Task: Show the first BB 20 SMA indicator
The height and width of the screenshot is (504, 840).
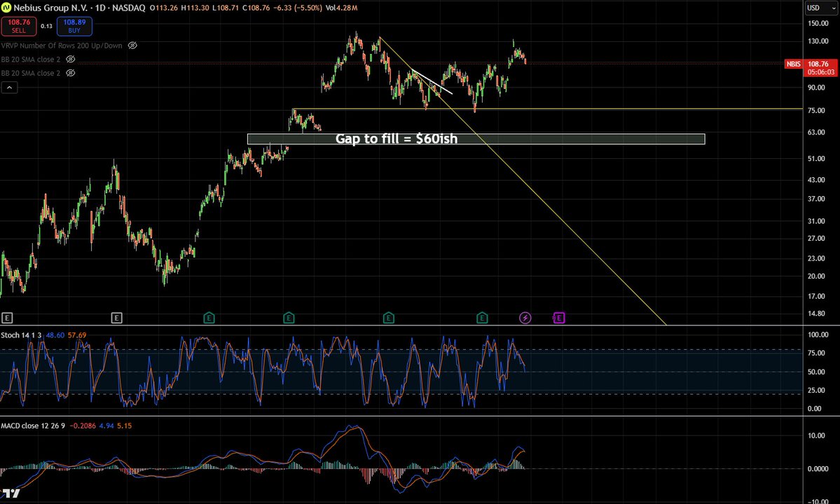Action: pos(70,59)
